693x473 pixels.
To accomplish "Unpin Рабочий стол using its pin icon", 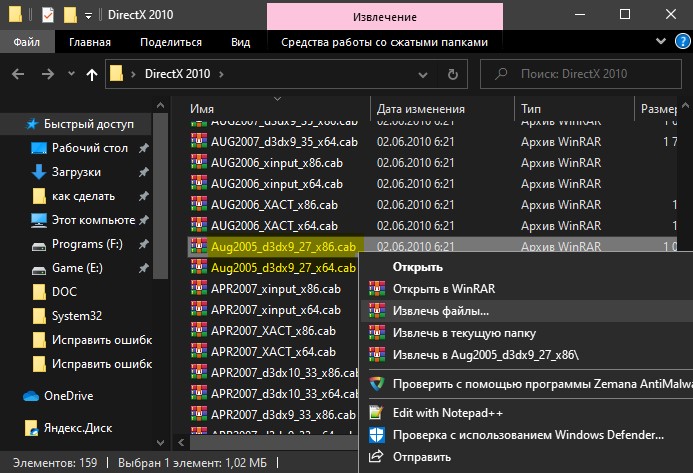I will 144,148.
